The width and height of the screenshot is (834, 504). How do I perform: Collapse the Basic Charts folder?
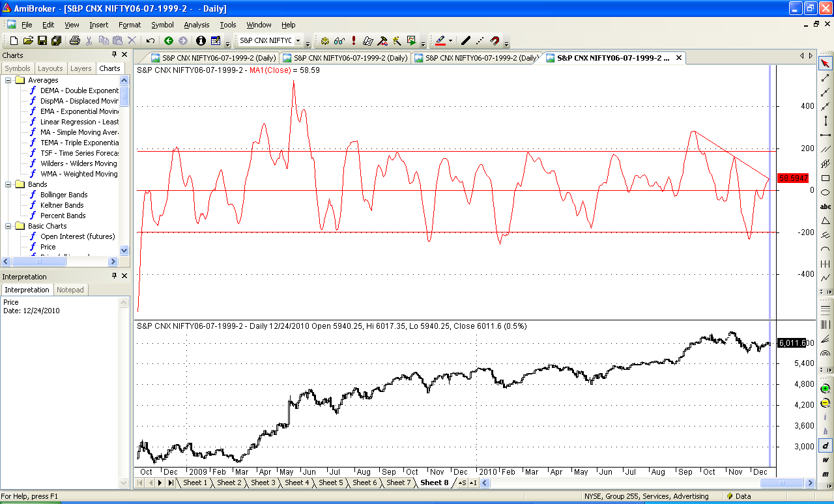pos(8,226)
